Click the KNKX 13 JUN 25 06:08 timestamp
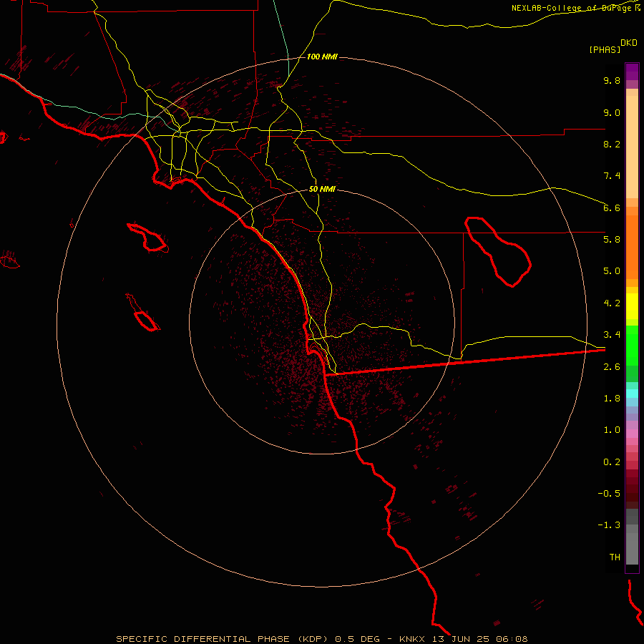The image size is (644, 644). tap(463, 639)
